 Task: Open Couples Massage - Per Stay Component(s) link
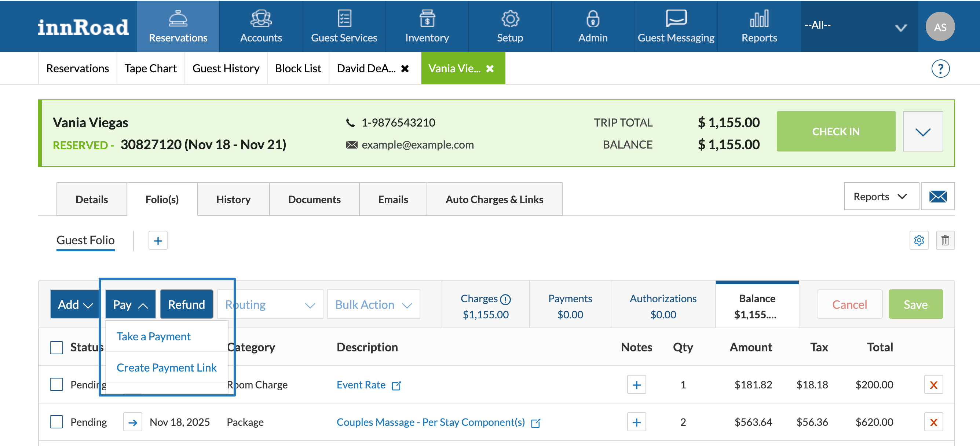[430, 422]
